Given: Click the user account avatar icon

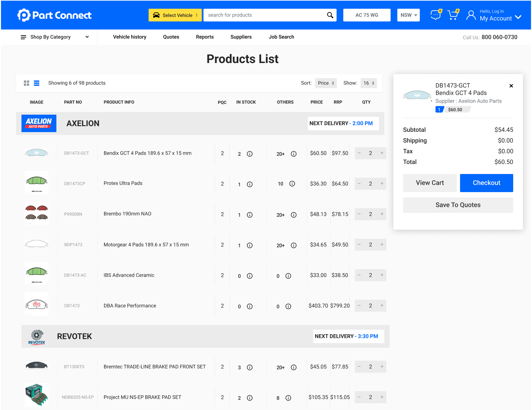Looking at the screenshot, I should point(471,15).
